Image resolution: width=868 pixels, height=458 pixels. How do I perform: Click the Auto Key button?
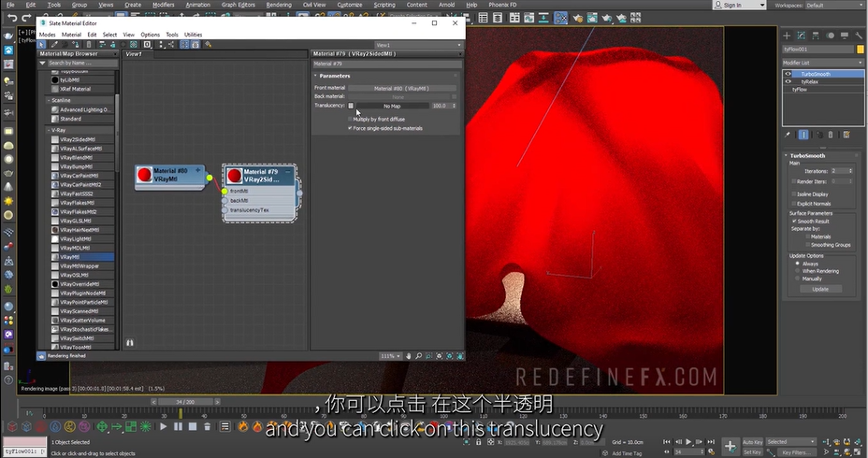click(752, 442)
